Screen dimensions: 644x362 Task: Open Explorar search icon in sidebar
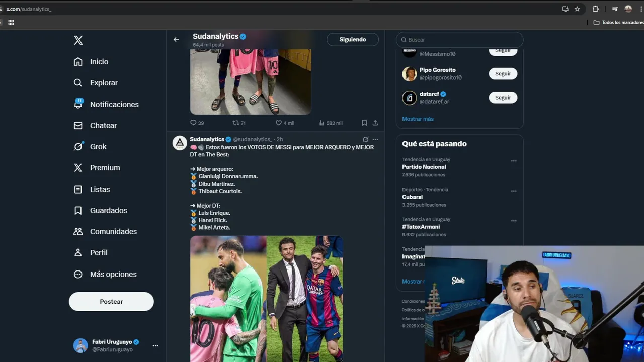tap(78, 83)
